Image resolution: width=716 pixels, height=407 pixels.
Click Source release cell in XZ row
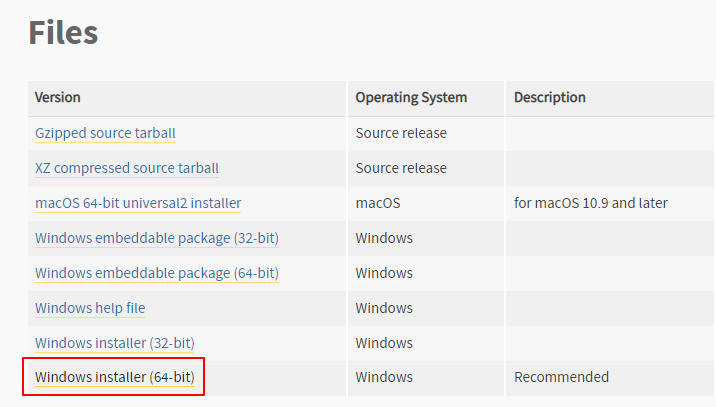[401, 168]
